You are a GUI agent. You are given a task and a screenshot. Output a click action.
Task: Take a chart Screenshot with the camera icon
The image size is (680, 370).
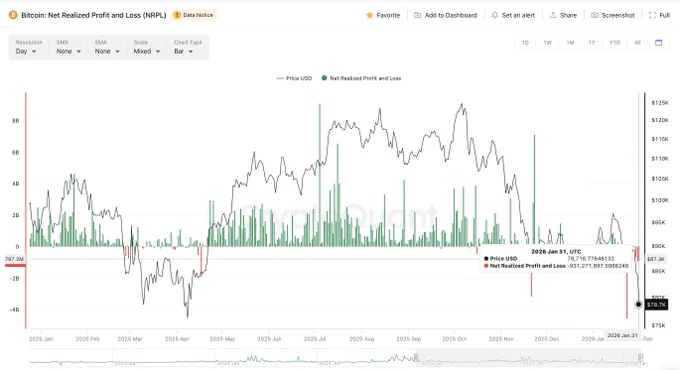click(595, 15)
